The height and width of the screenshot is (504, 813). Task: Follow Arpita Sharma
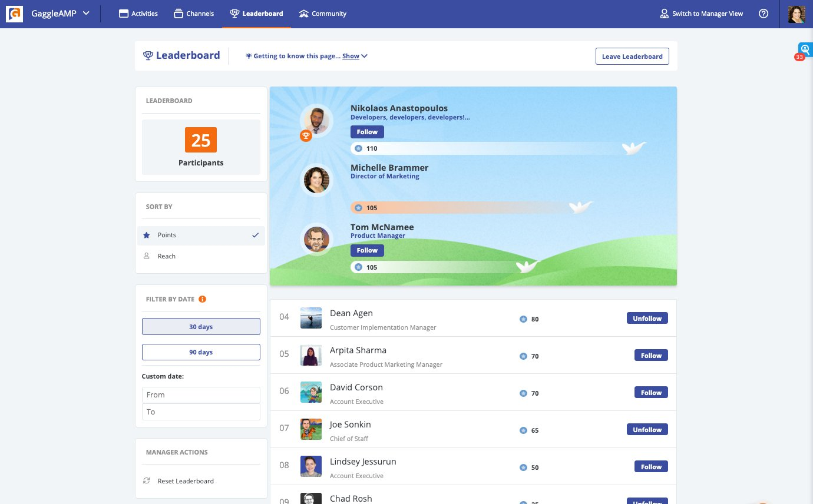(x=650, y=355)
